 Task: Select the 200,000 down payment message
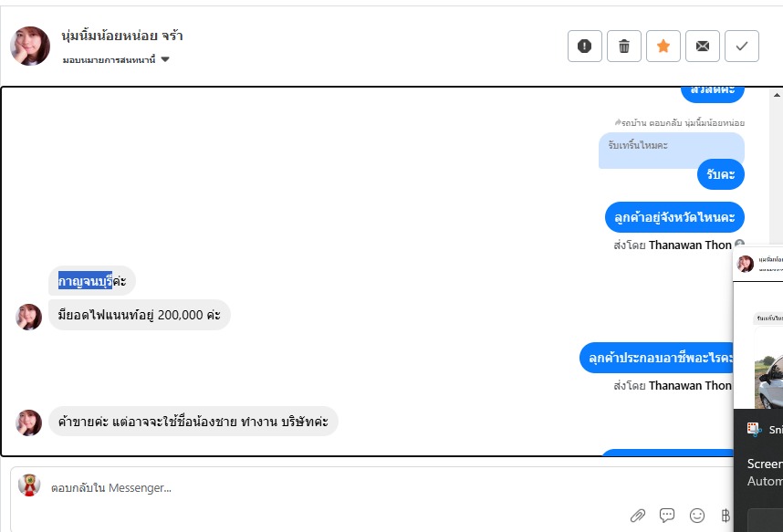pos(140,315)
